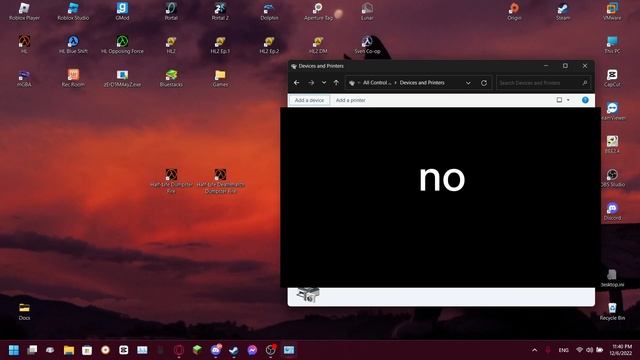Viewport: 640px width, 360px height.
Task: Select the GMod desktop icon
Action: tap(122, 11)
